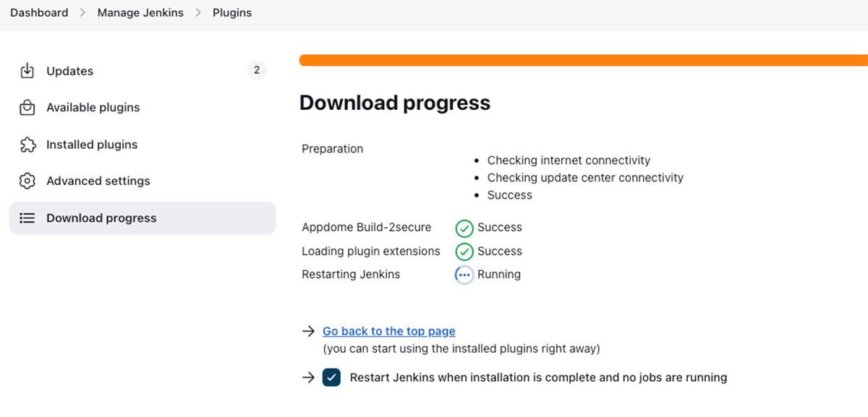Viewport: 868px width, 417px height.
Task: Open the Installed plugins page
Action: [91, 144]
